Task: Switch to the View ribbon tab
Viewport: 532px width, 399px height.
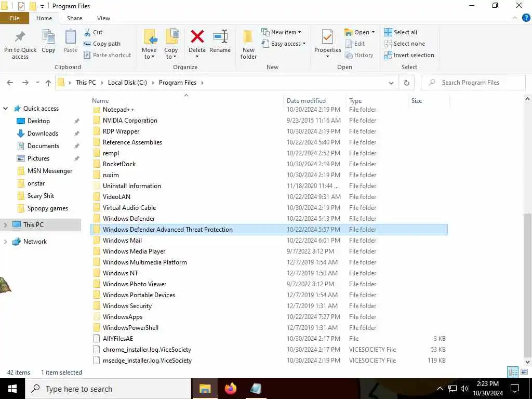Action: pos(103,18)
